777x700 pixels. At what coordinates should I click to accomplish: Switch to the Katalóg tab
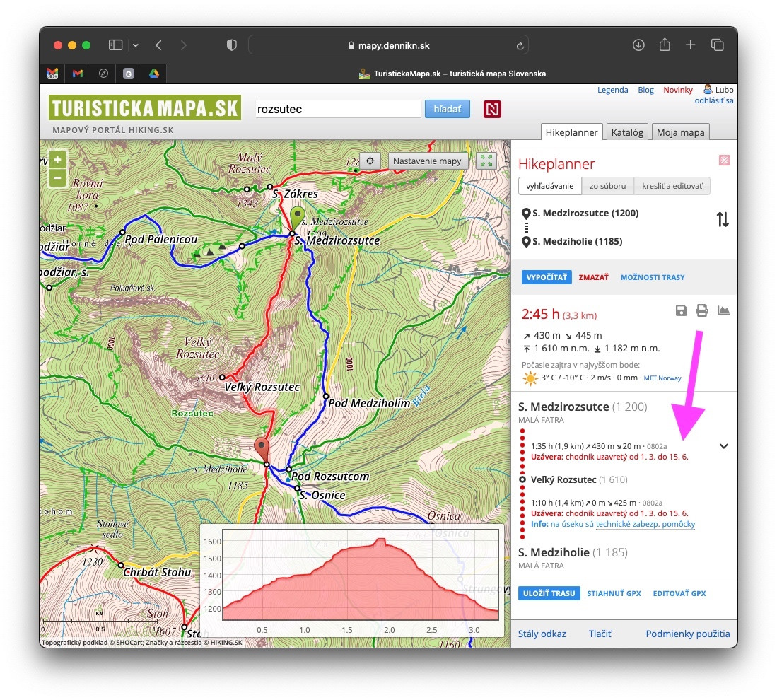[x=626, y=132]
